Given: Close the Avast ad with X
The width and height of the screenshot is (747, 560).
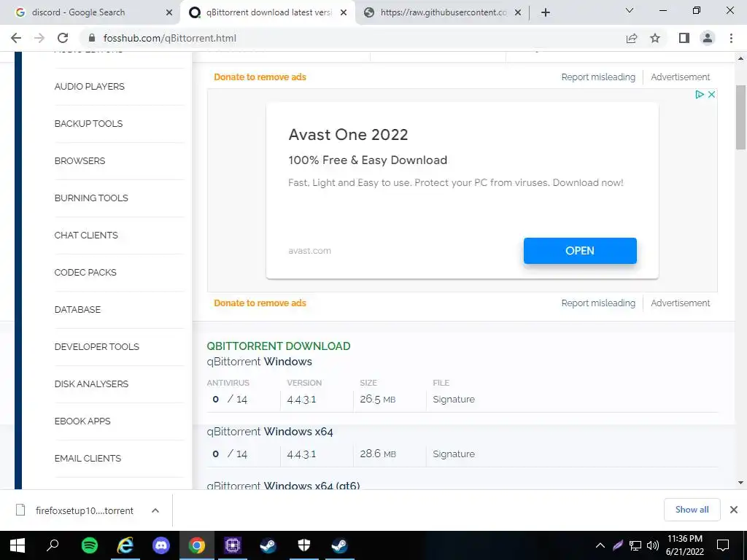Looking at the screenshot, I should 711,94.
